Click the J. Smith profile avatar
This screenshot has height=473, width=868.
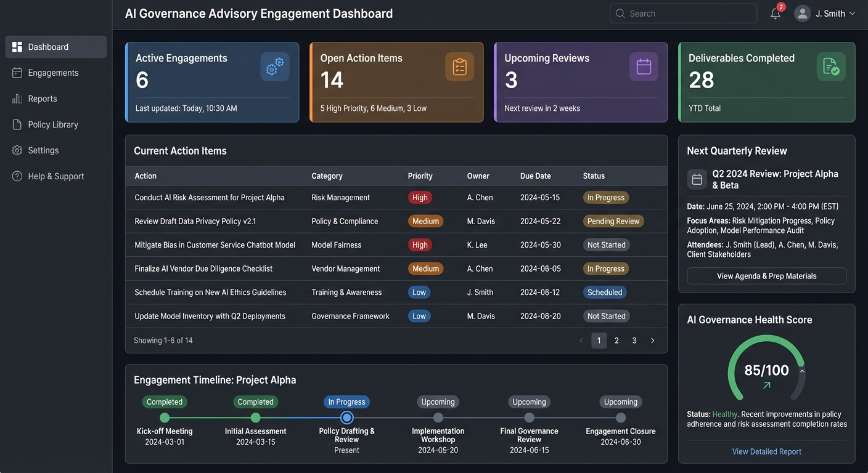(802, 13)
